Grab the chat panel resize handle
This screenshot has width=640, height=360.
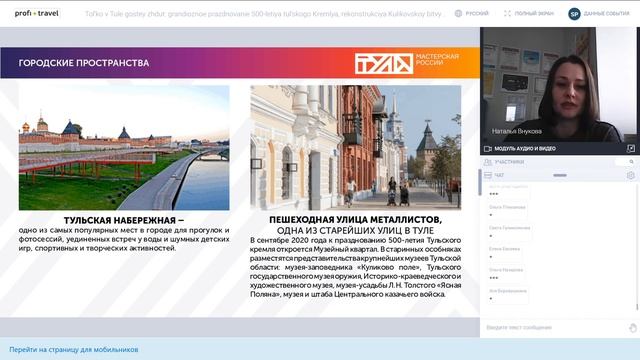pos(560,175)
